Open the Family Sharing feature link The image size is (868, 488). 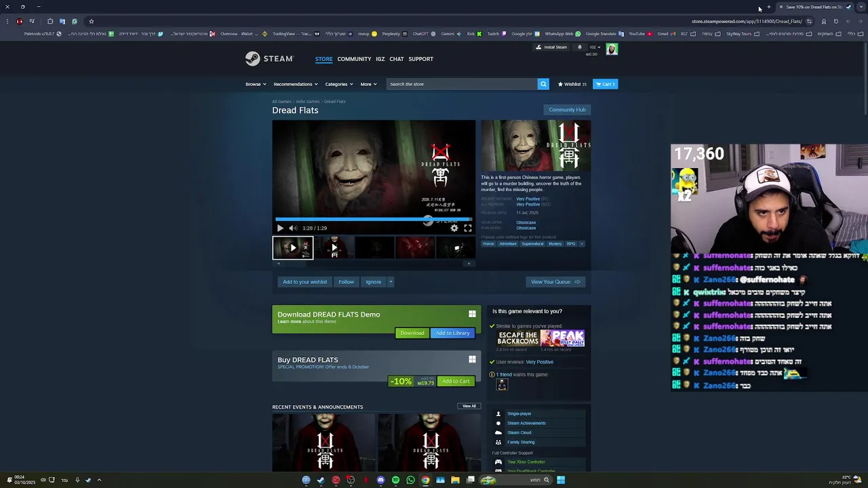pos(521,442)
